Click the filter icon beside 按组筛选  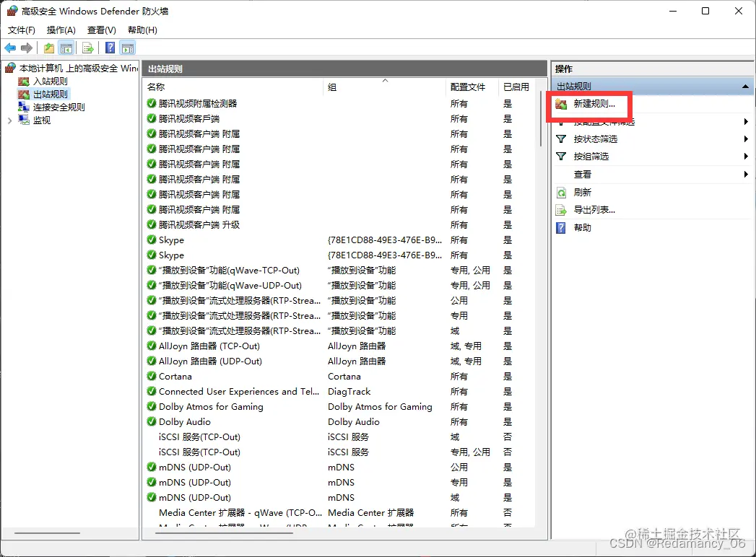561,156
